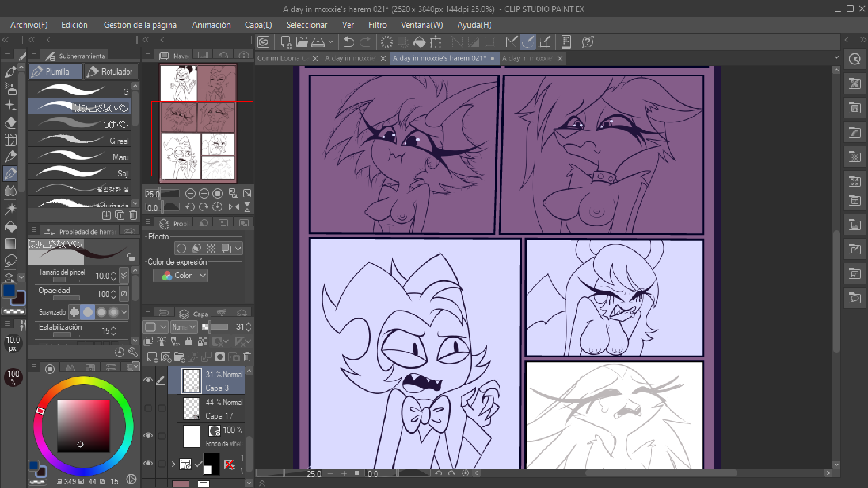Undo the last action
868x488 pixels.
point(349,42)
